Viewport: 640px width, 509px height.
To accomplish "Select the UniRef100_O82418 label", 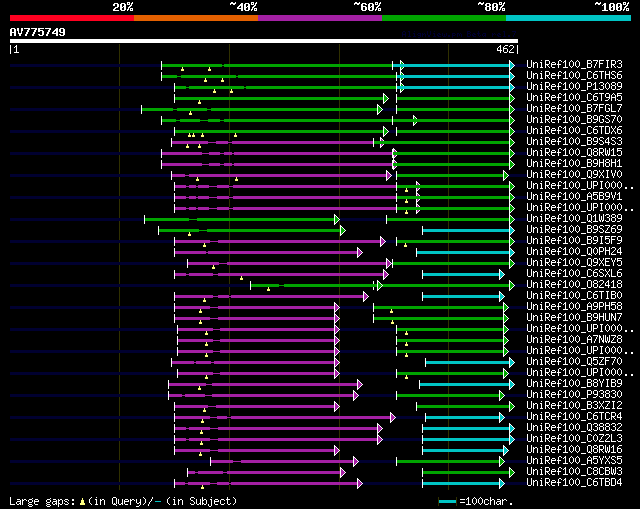I will click(574, 285).
